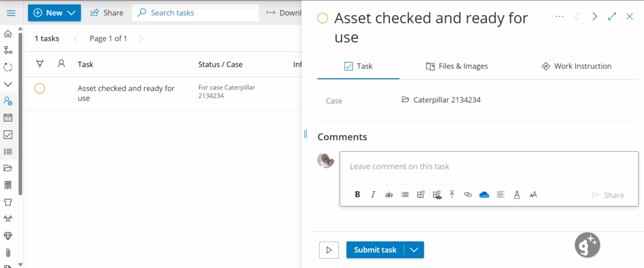
Task: Open the Submit task dropdown arrow
Action: 414,250
